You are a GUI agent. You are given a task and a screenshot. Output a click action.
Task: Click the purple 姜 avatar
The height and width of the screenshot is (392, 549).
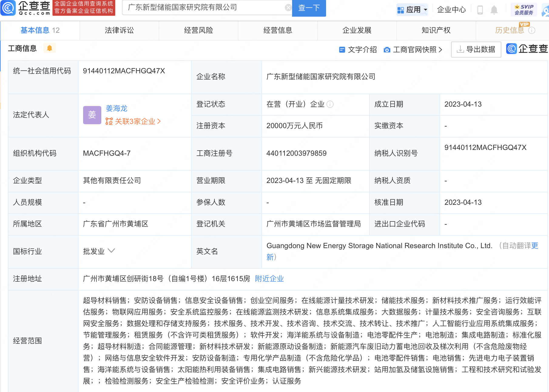92,115
